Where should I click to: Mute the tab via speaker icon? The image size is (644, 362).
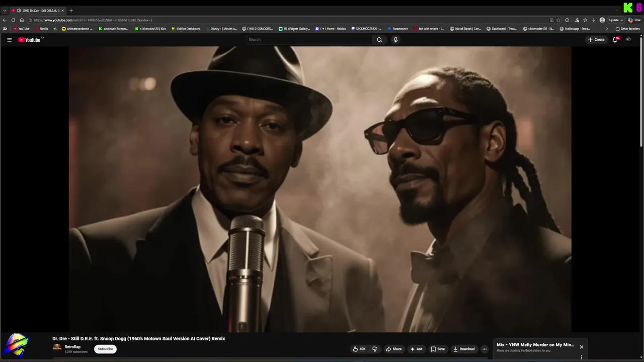point(19,11)
